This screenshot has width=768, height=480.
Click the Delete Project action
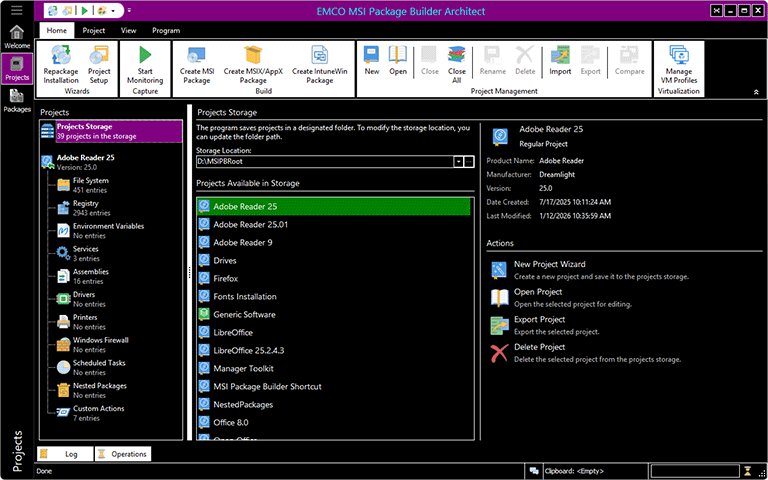[539, 347]
